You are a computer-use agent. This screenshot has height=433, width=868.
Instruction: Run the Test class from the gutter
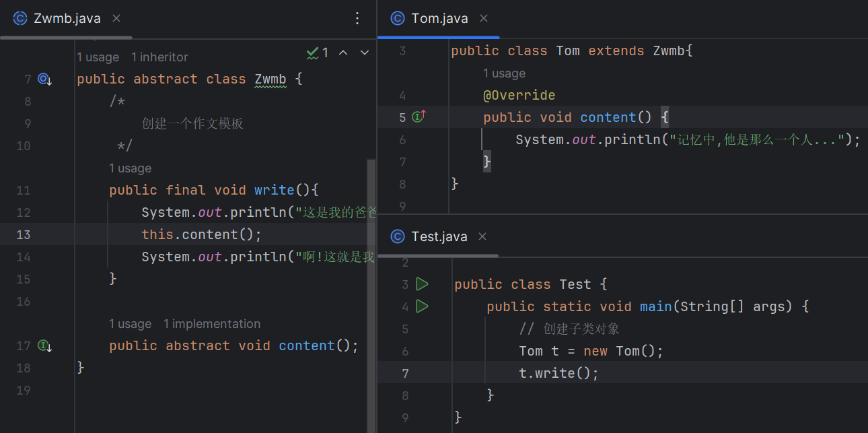coord(422,284)
